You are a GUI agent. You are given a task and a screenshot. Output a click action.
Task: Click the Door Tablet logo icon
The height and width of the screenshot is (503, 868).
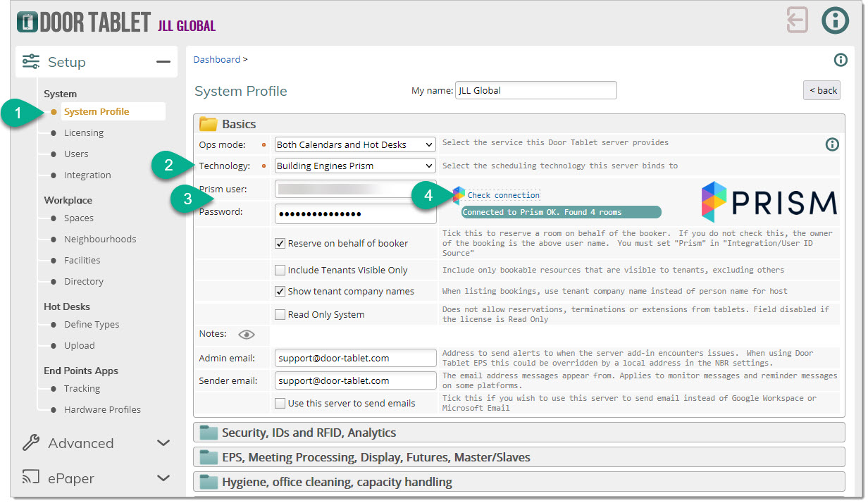click(27, 23)
